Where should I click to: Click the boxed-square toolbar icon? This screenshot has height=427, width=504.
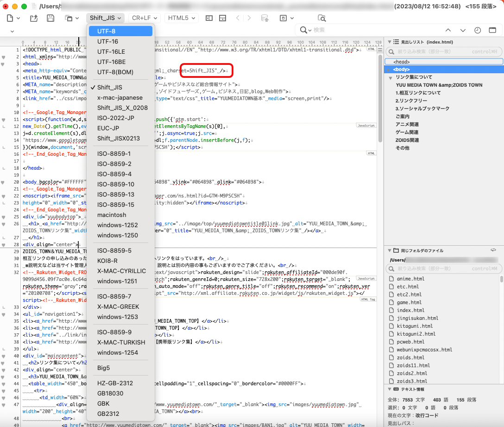[x=283, y=18]
